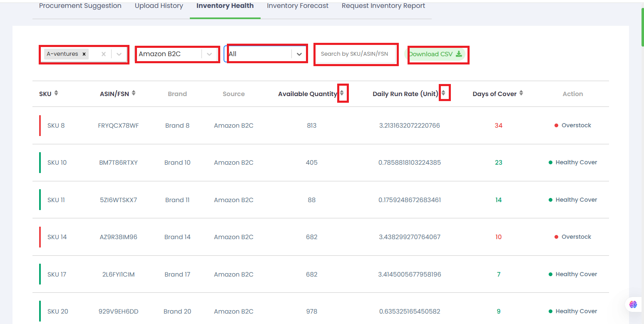The width and height of the screenshot is (644, 324).
Task: Switch to Procurement Suggestion tab
Action: pos(80,6)
